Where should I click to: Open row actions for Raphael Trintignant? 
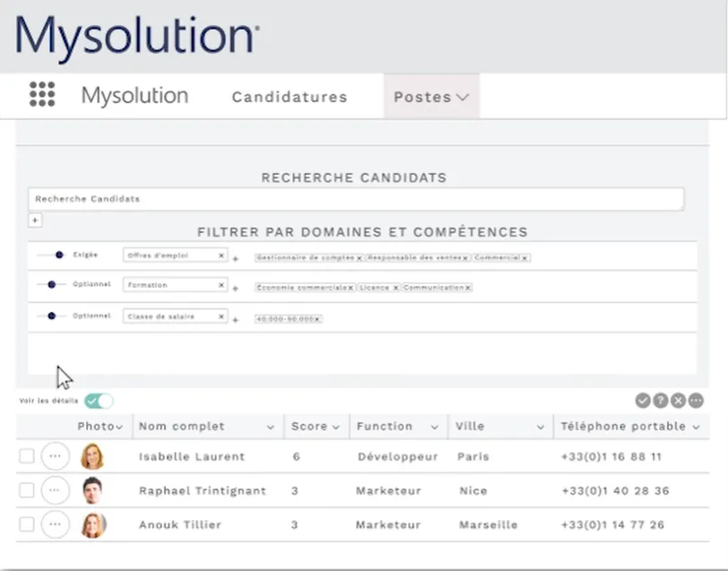click(55, 490)
